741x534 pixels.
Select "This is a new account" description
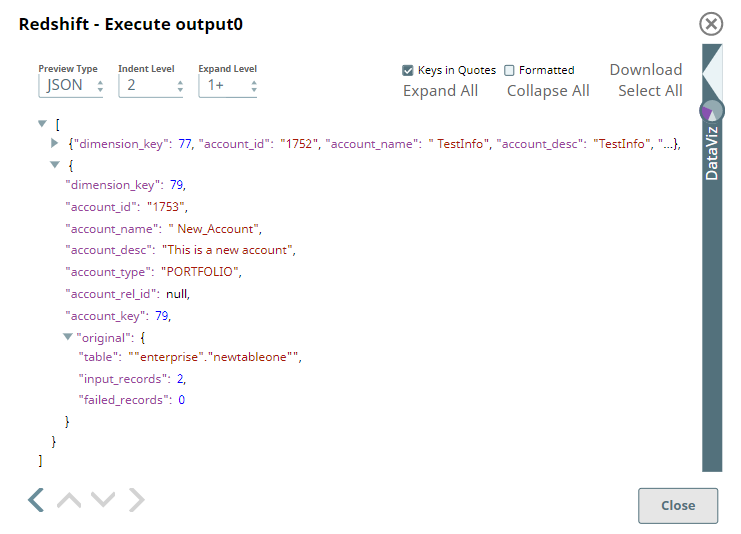pos(229,250)
